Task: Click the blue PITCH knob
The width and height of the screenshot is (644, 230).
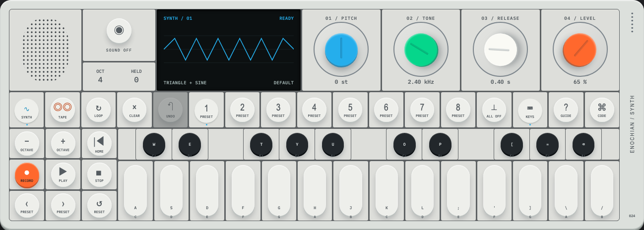Action: (341, 50)
